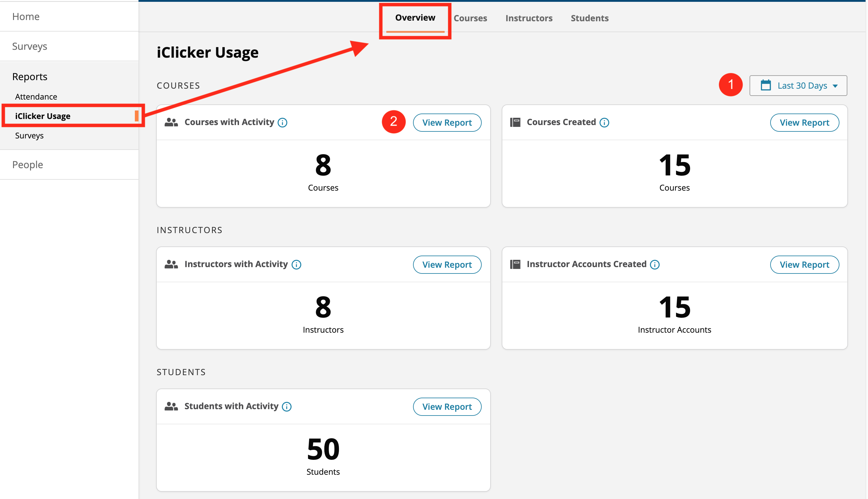Click the calendar icon in date filter

[767, 85]
